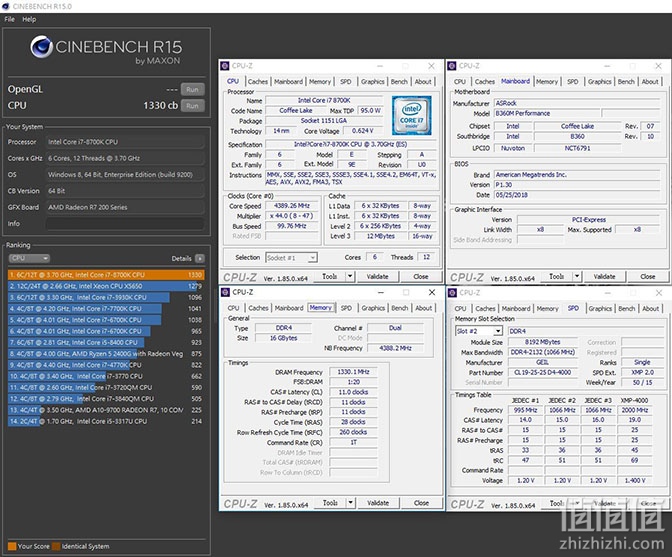Viewport: 672px width, 557px height.
Task: Open the File menu in Cinebench
Action: click(x=9, y=19)
